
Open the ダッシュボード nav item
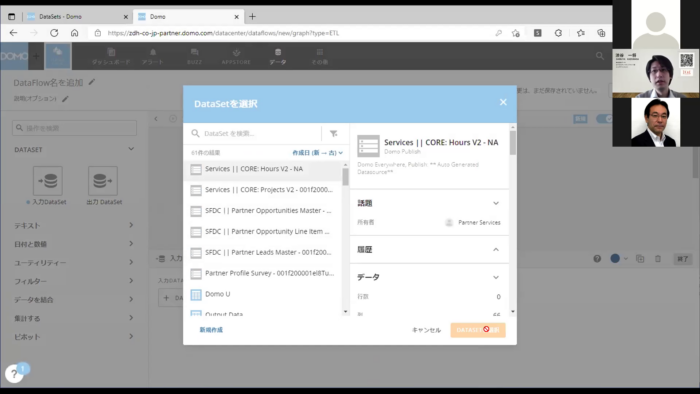click(x=111, y=56)
